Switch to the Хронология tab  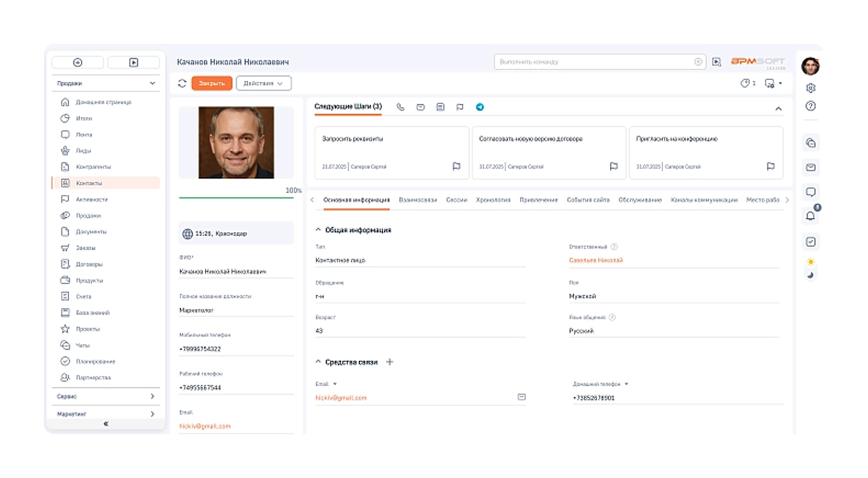[493, 200]
